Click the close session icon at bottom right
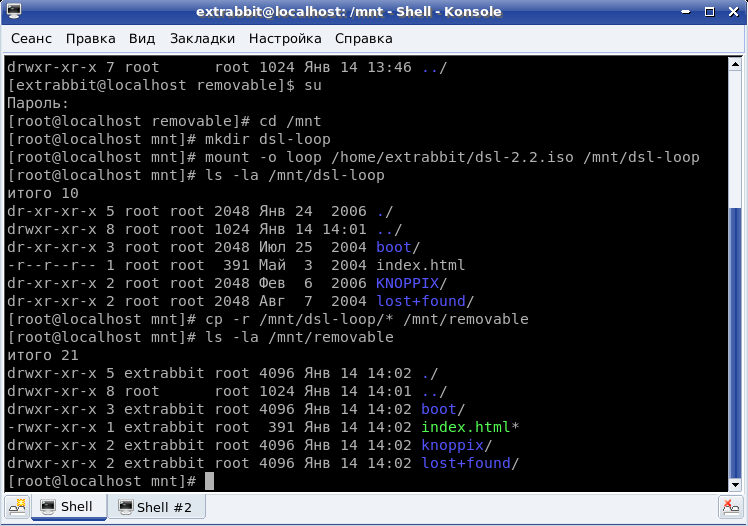The height and width of the screenshot is (526, 748). point(731,508)
